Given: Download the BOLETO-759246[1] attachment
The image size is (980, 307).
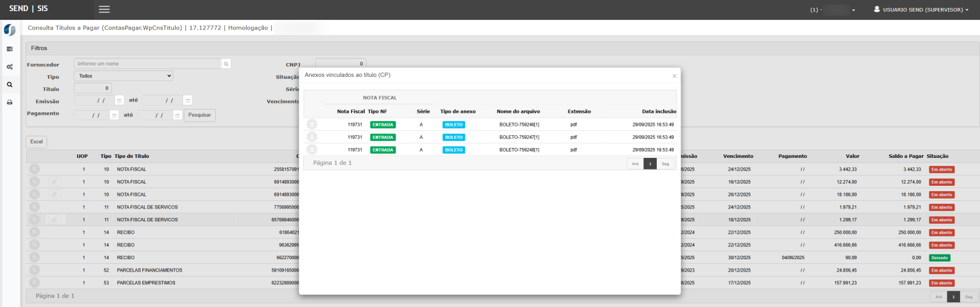Looking at the screenshot, I should point(312,124).
